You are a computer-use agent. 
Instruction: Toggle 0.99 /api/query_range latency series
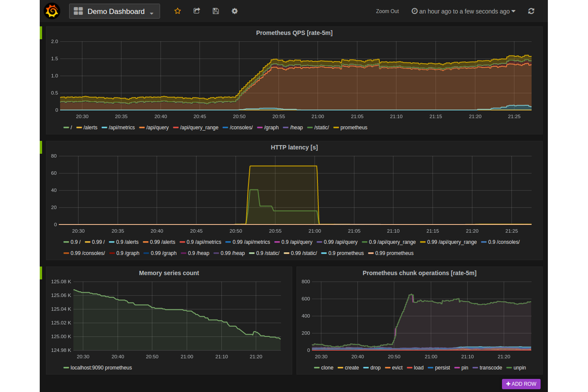click(x=452, y=242)
